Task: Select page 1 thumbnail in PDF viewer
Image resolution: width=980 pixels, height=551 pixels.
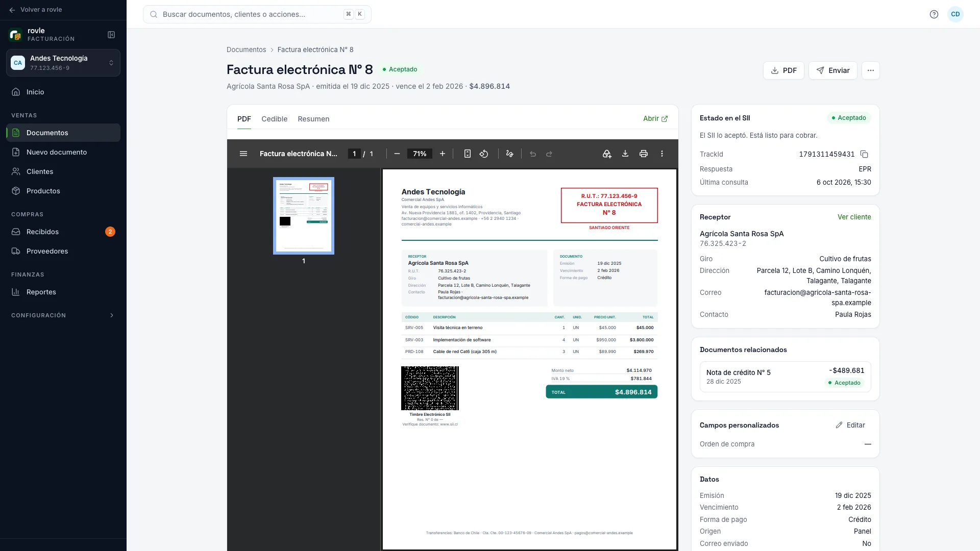Action: click(x=304, y=216)
